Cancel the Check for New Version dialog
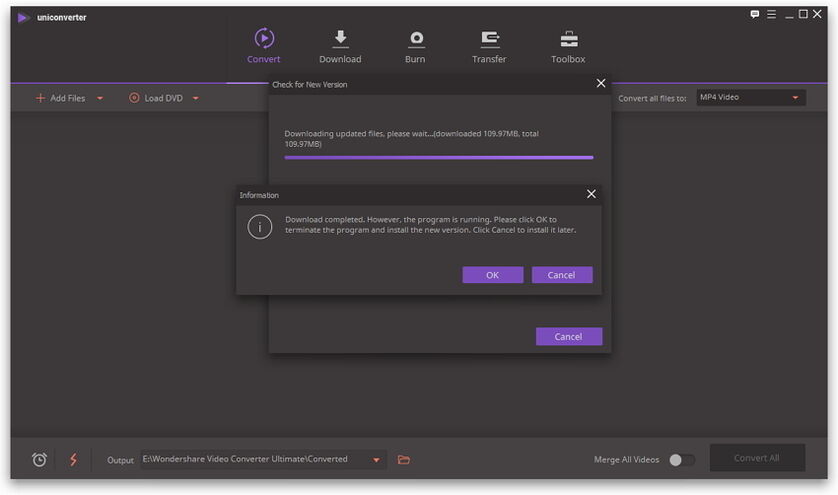The image size is (838, 495). [569, 336]
